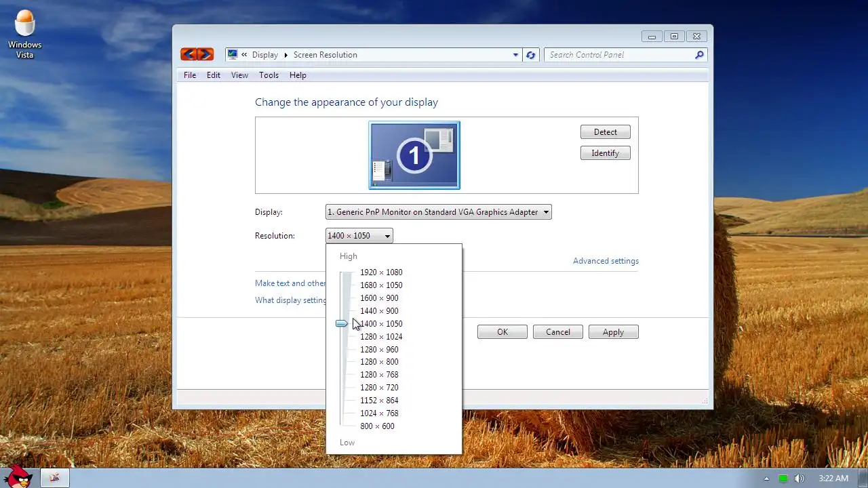Click the forward arrow navigation button

point(205,54)
